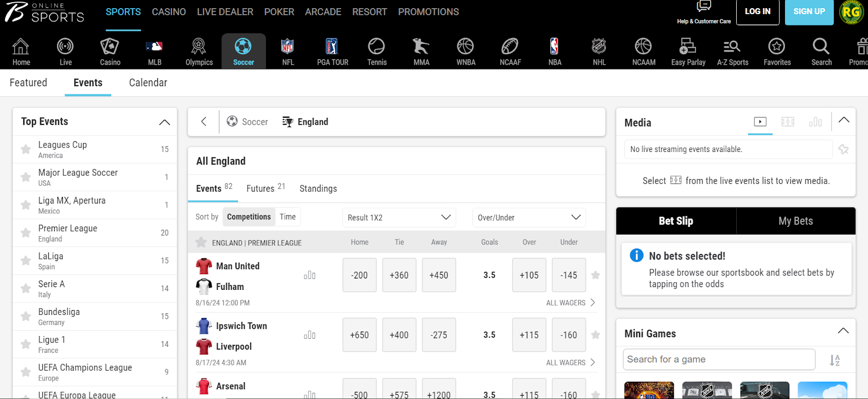Open the Casino top menu item
Screen dimensions: 868x399
tap(169, 12)
